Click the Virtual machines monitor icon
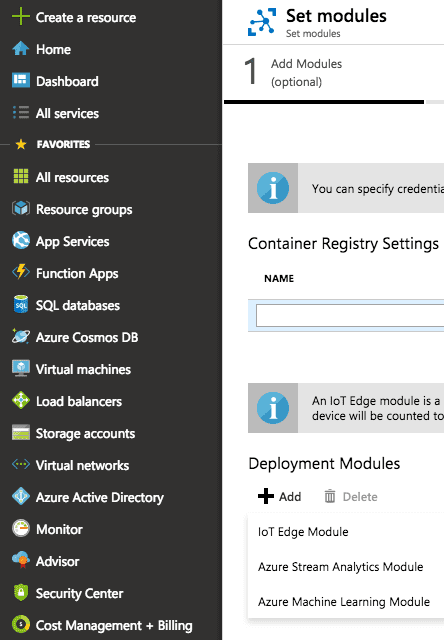 click(x=21, y=369)
